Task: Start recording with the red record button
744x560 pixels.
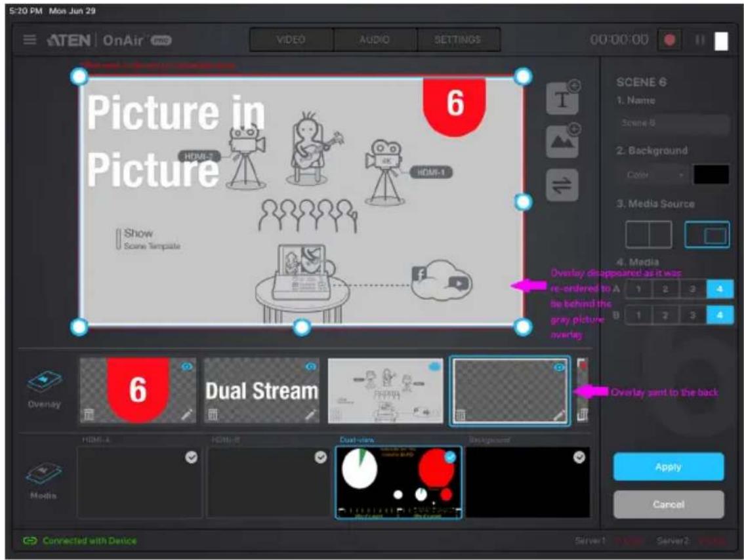Action: point(669,40)
